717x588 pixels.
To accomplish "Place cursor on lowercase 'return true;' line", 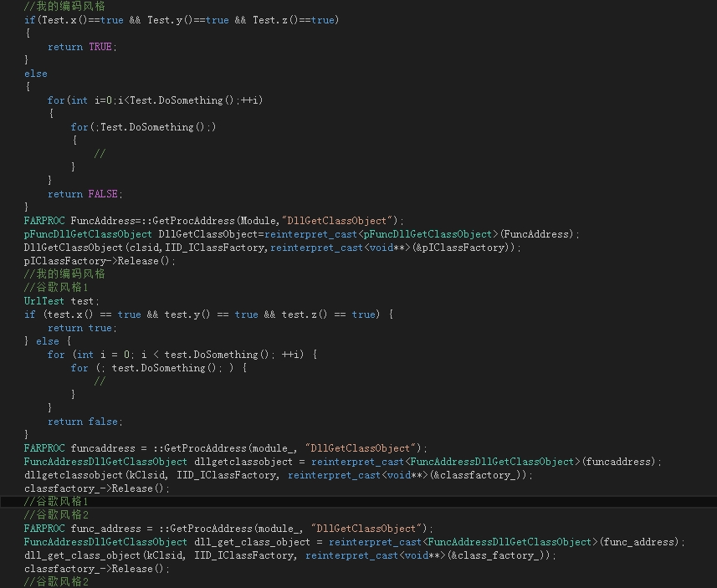I will [x=82, y=328].
